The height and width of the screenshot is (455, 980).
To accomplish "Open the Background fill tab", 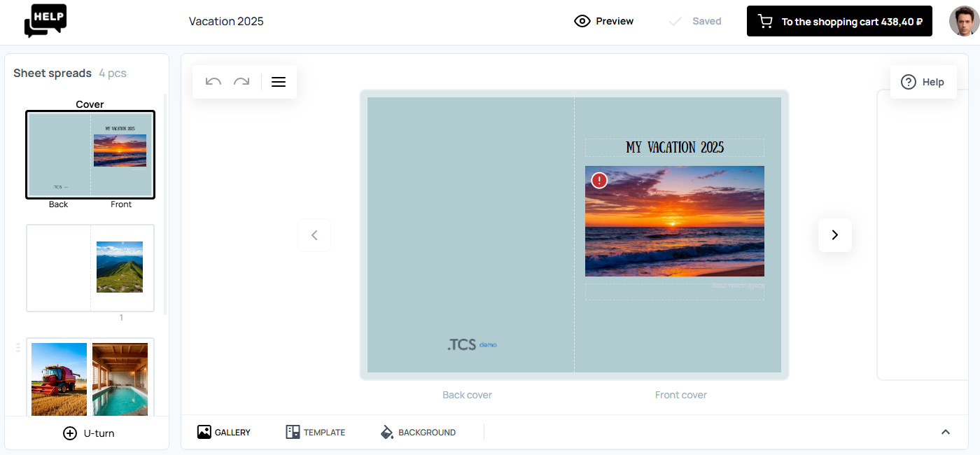I will [418, 433].
